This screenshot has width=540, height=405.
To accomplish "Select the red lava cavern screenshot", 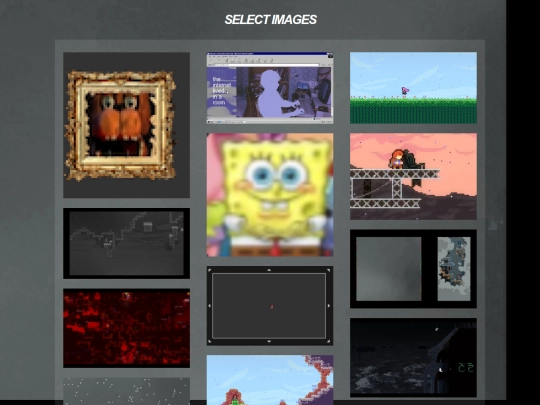I will click(x=126, y=328).
